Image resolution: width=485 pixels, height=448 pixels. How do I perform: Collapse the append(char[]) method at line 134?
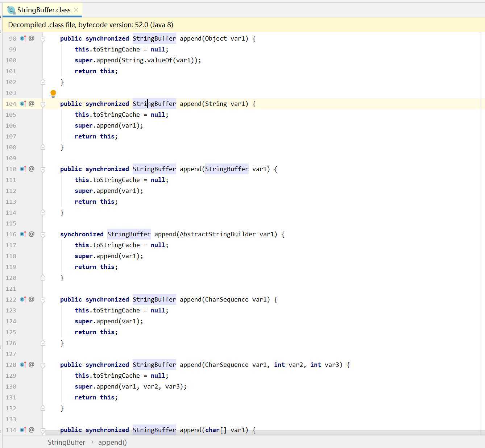click(43, 430)
